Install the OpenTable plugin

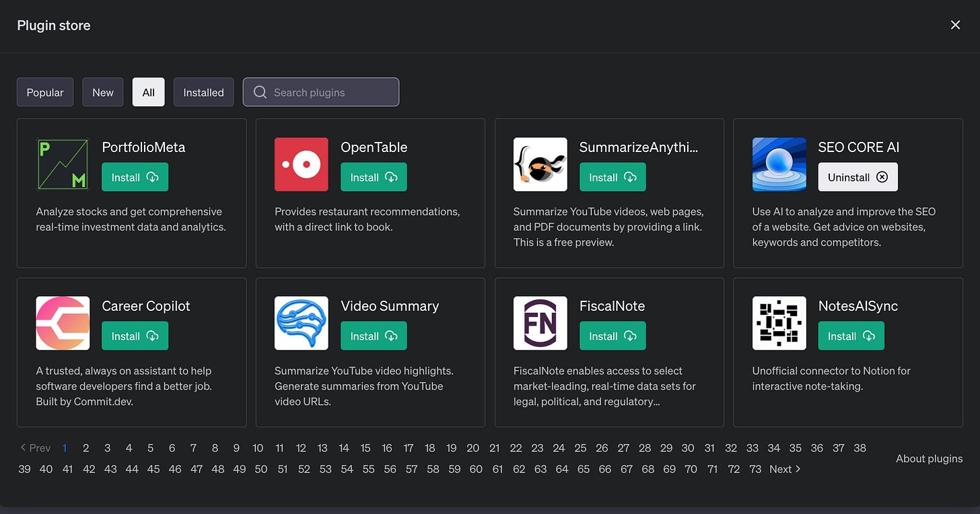click(x=374, y=178)
